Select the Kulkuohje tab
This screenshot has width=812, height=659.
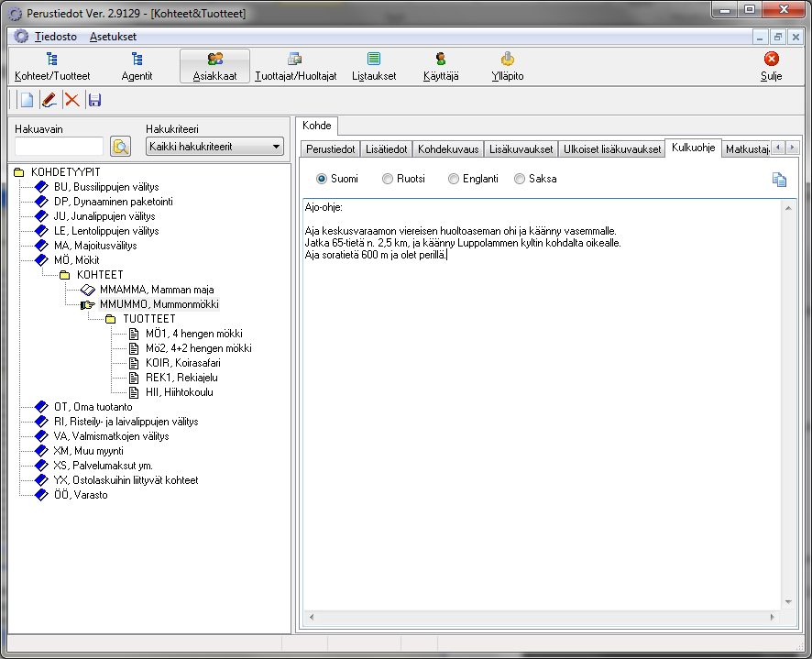pos(694,148)
